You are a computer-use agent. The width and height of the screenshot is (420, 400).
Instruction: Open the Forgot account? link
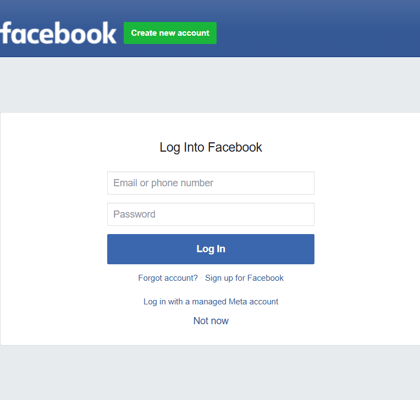point(168,278)
